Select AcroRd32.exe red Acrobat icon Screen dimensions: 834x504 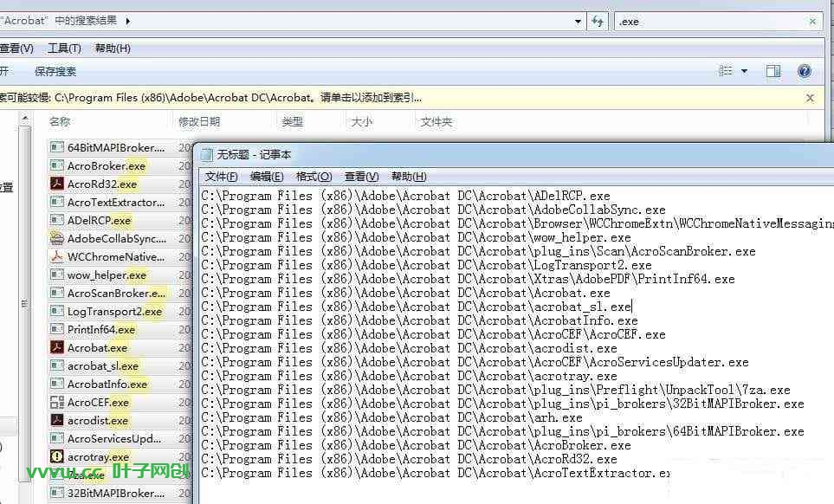56,184
